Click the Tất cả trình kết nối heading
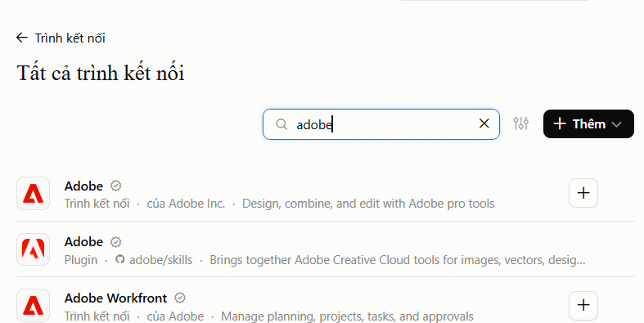 [x=101, y=73]
